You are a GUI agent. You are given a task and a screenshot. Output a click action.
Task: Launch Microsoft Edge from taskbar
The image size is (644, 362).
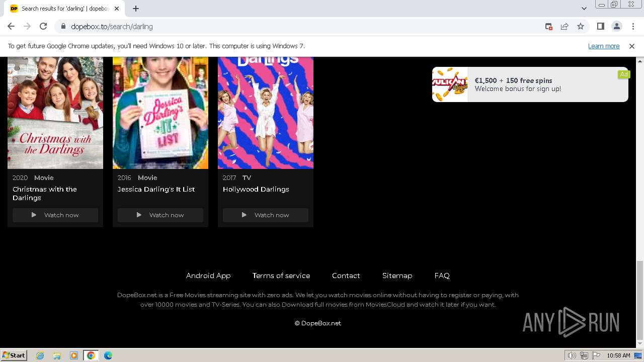[108, 355]
